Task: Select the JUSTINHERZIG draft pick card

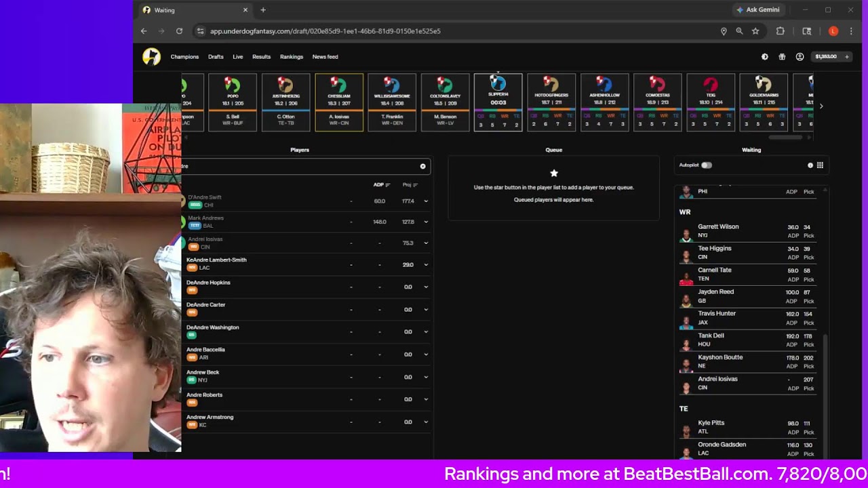Action: coord(285,102)
